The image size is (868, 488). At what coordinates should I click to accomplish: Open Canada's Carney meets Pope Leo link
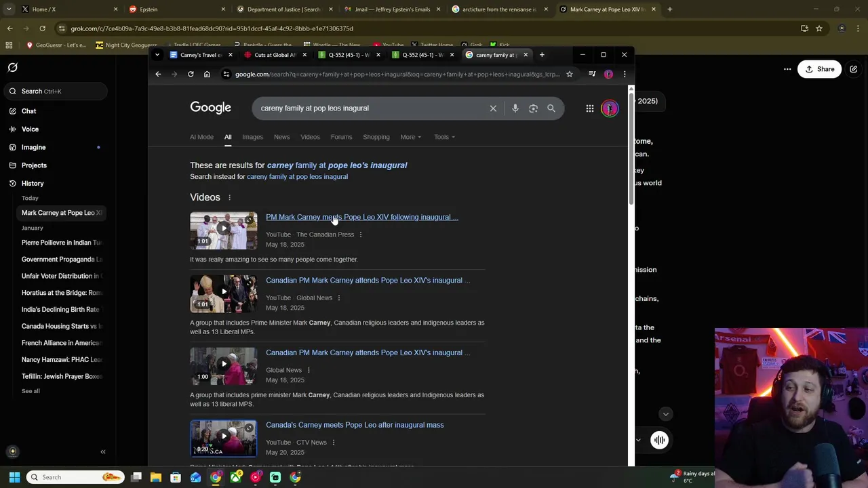tap(355, 425)
